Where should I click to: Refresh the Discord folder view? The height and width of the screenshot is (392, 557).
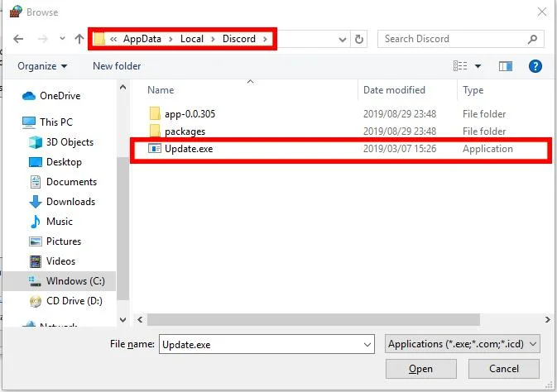click(x=359, y=39)
